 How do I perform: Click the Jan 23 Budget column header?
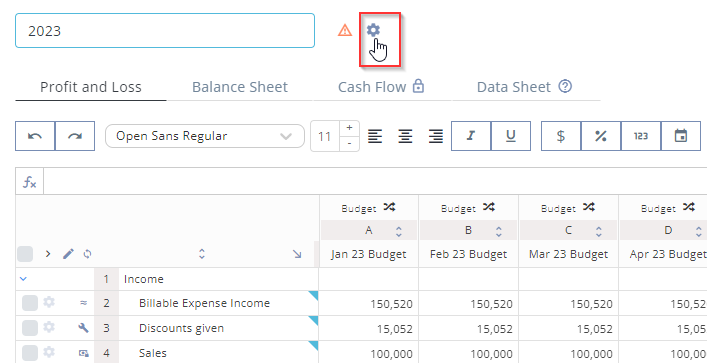point(368,254)
